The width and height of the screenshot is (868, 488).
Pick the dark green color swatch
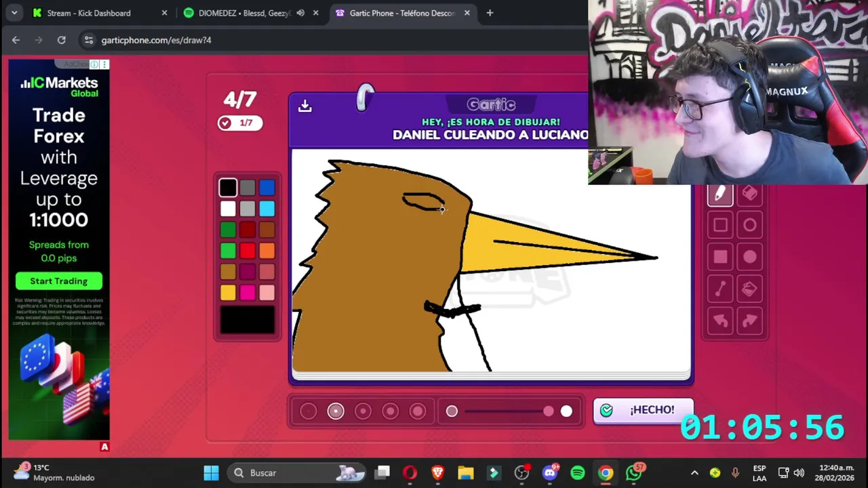click(x=228, y=230)
